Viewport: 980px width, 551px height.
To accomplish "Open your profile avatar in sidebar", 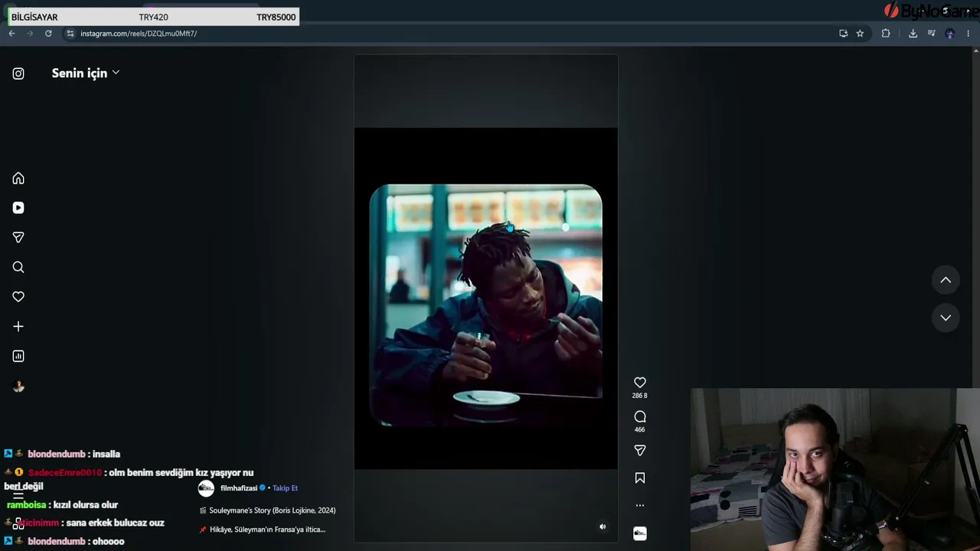I will [18, 386].
